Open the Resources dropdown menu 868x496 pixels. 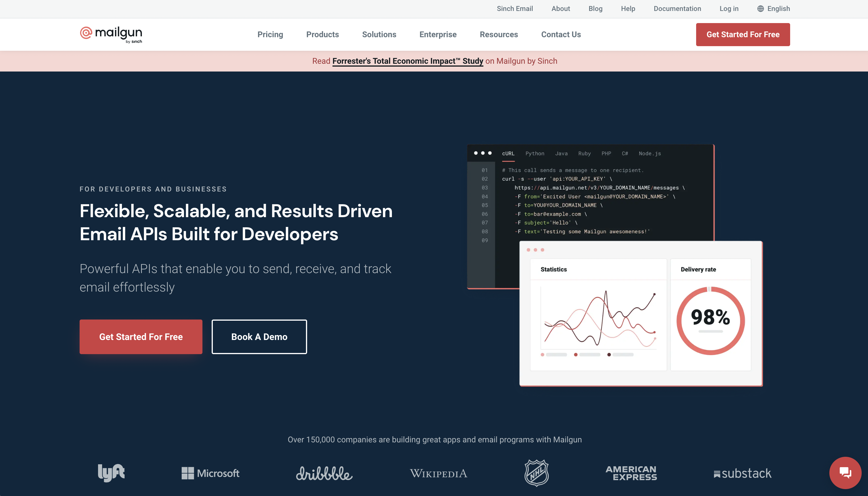(498, 34)
